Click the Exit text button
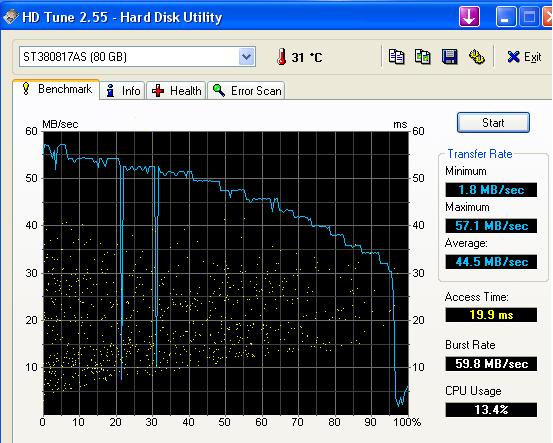Image resolution: width=553 pixels, height=443 pixels. (532, 57)
